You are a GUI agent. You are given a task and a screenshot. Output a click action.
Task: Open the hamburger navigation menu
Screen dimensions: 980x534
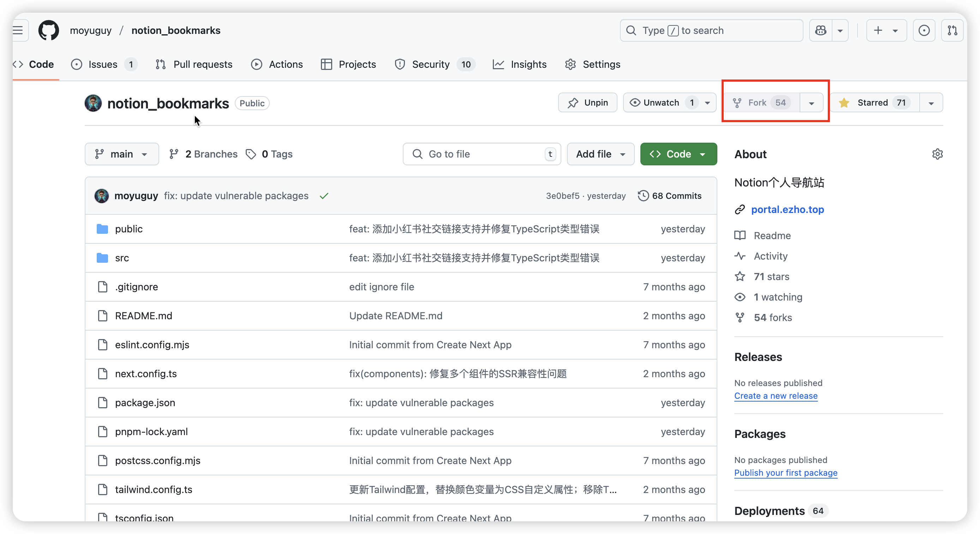pyautogui.click(x=18, y=30)
